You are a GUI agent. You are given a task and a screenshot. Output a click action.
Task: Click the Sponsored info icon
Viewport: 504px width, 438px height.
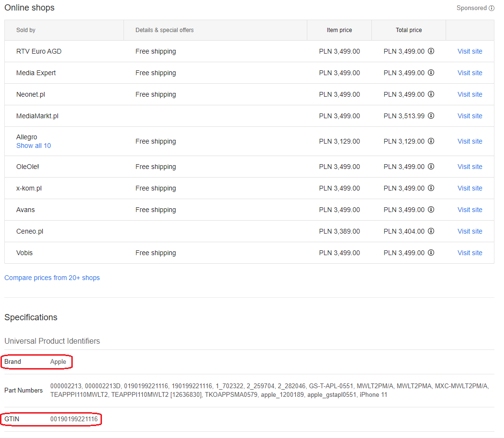(492, 8)
